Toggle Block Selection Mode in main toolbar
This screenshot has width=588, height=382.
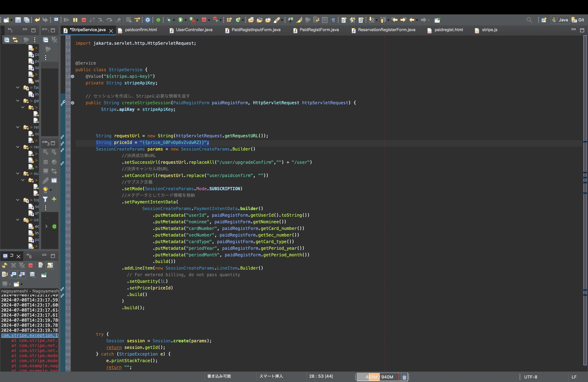(325, 20)
